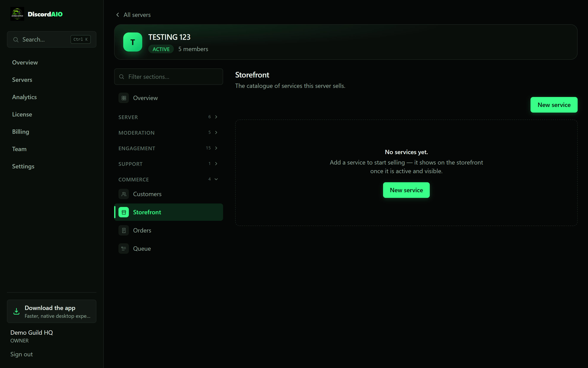Click the Overview grid icon in sections list
This screenshot has width=588, height=368.
(x=124, y=98)
